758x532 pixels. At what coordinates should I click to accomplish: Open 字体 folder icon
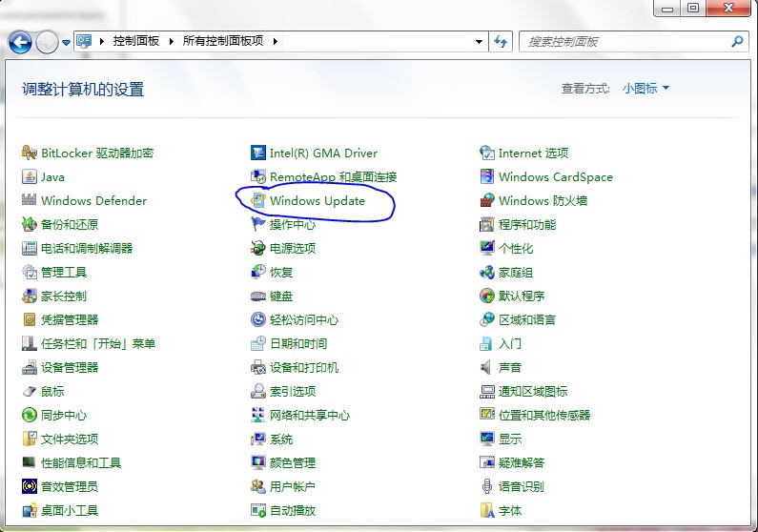tap(487, 510)
